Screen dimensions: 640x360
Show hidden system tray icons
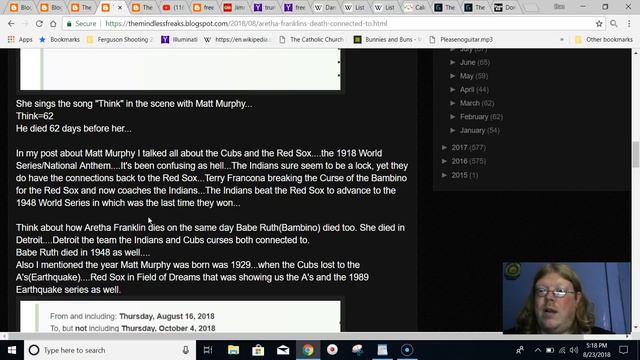click(538, 350)
